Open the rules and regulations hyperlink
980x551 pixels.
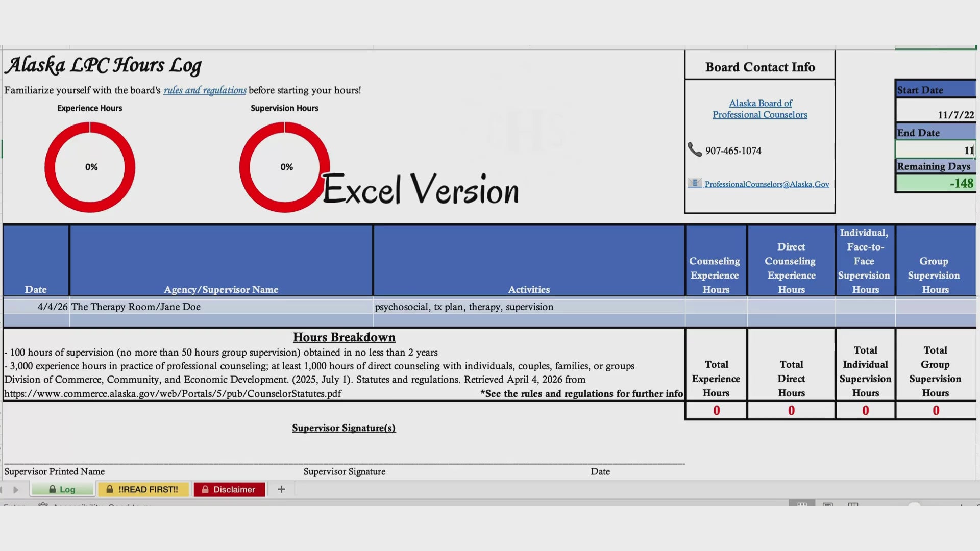pos(205,90)
